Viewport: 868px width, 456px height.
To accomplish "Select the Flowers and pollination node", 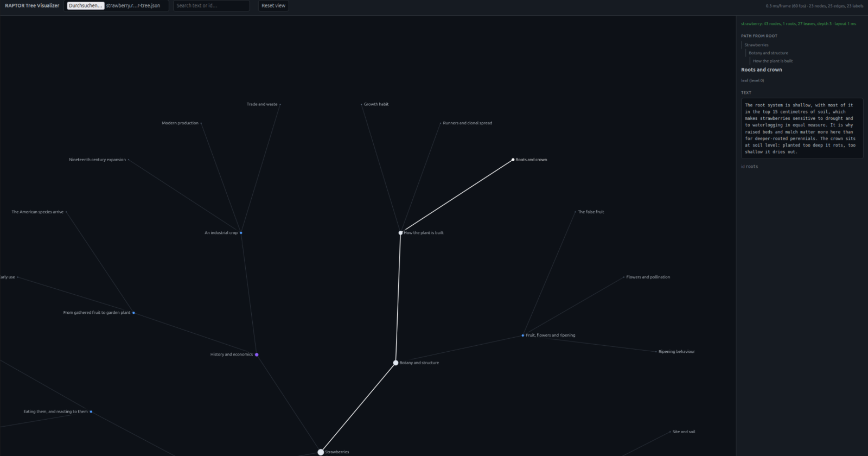I will click(624, 277).
